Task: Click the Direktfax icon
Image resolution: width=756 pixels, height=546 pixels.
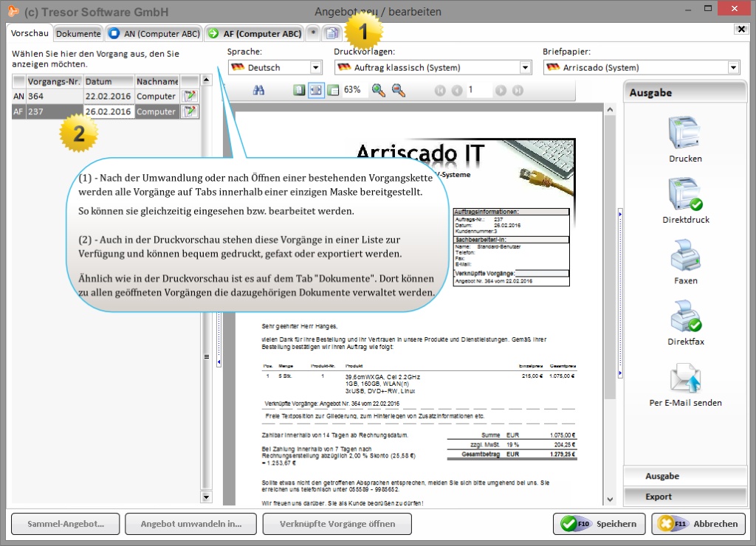Action: 685,318
